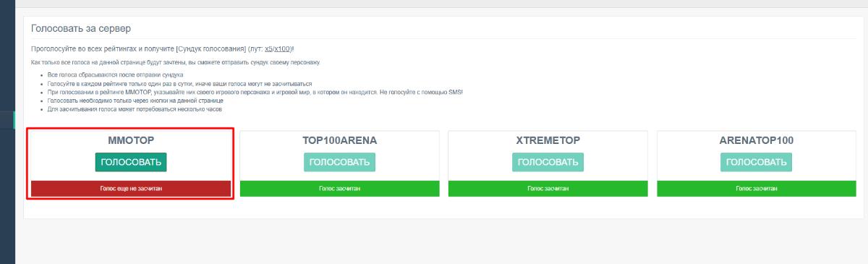Screen dimensions: 868x264
Task: Select the ARENATOP100 card title
Action: pos(756,140)
